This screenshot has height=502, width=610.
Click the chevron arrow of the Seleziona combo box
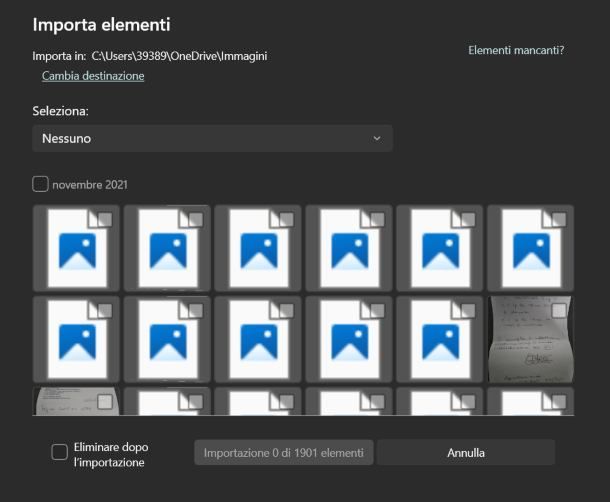pyautogui.click(x=377, y=138)
